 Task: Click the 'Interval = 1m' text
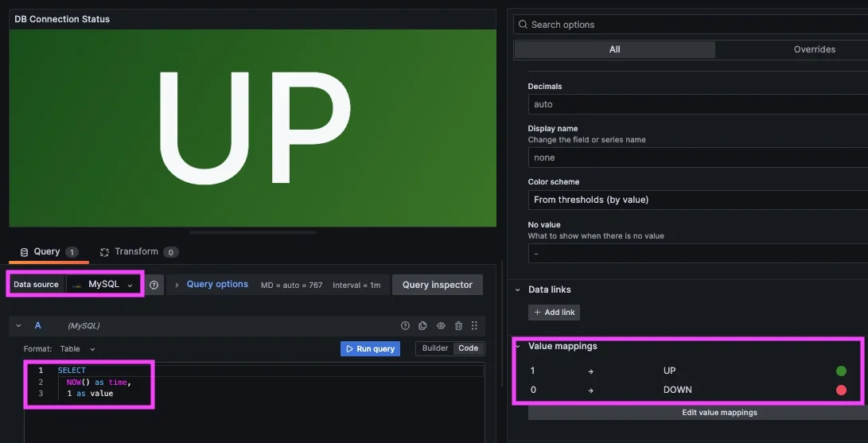click(356, 285)
